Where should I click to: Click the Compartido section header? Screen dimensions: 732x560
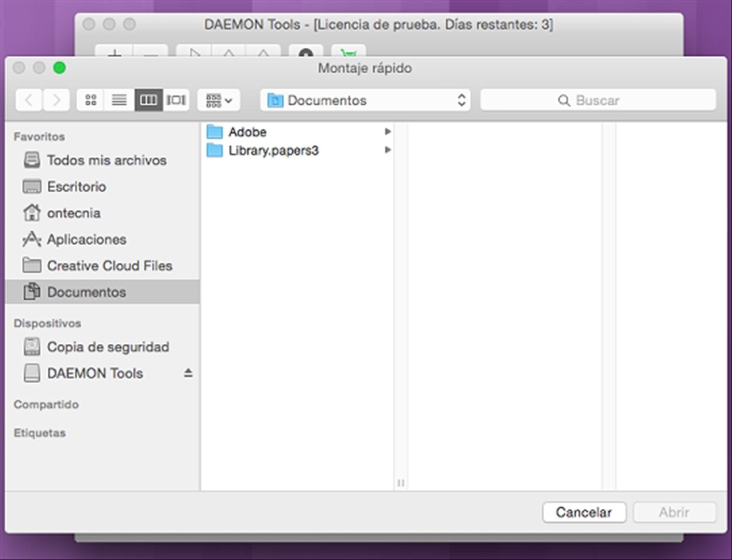[46, 404]
